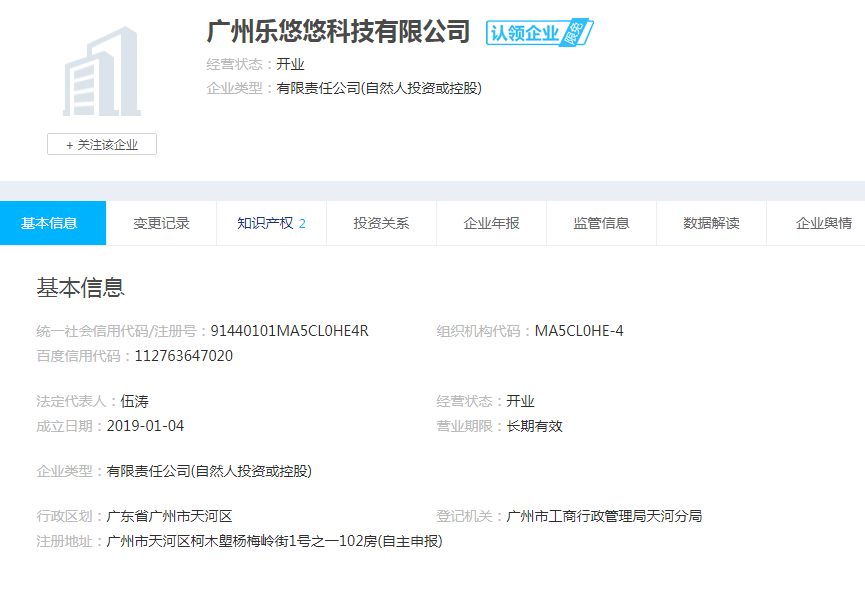
Task: Click administrative region 广东省广州市天河区
Action: coord(169,516)
